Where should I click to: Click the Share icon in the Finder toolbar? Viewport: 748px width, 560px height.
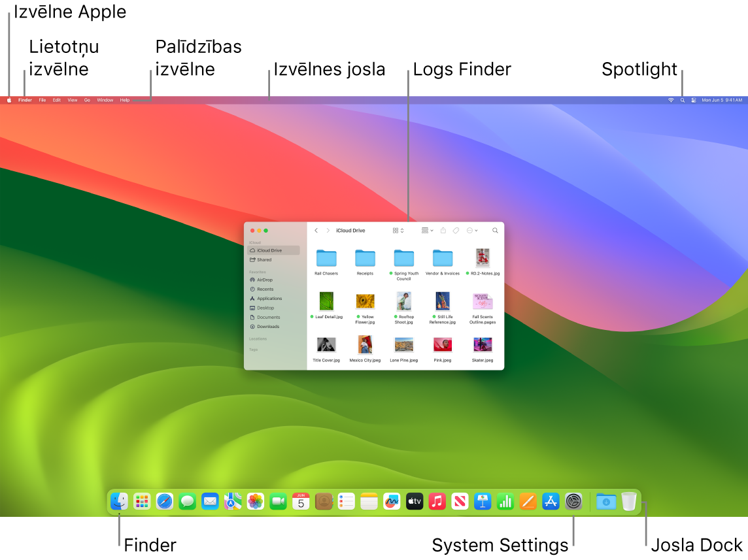[x=443, y=230]
